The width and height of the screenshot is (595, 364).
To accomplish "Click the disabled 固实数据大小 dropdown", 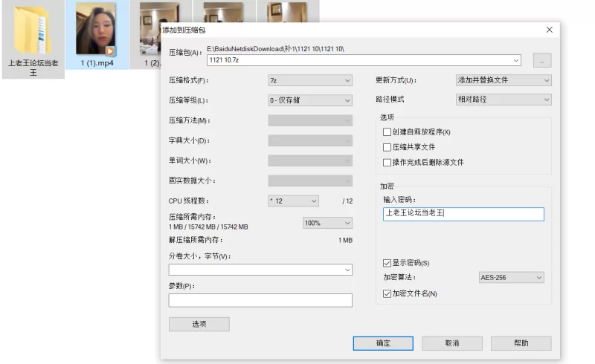I will (310, 181).
